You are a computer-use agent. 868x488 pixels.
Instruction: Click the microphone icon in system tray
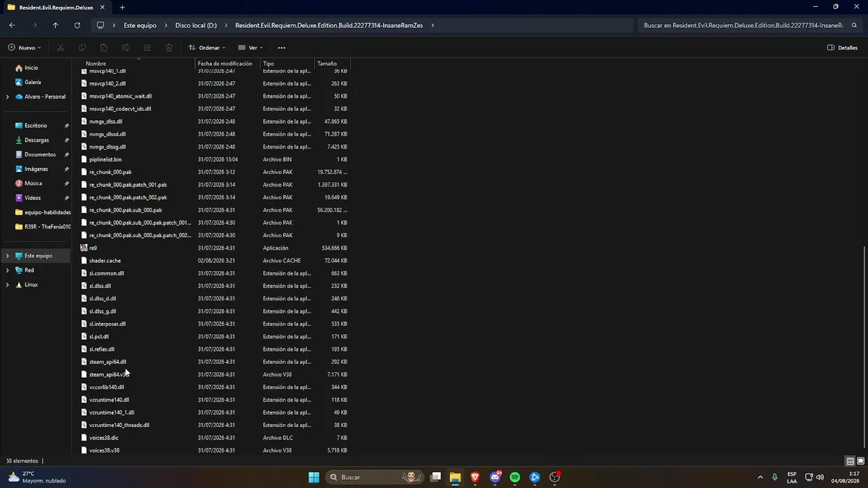pos(774,477)
